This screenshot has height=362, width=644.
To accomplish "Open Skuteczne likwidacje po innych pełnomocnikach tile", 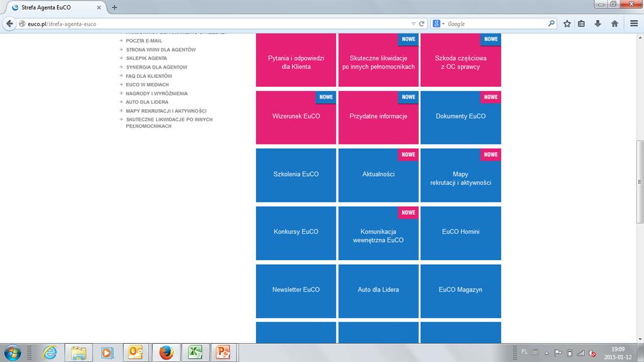I will tap(378, 60).
